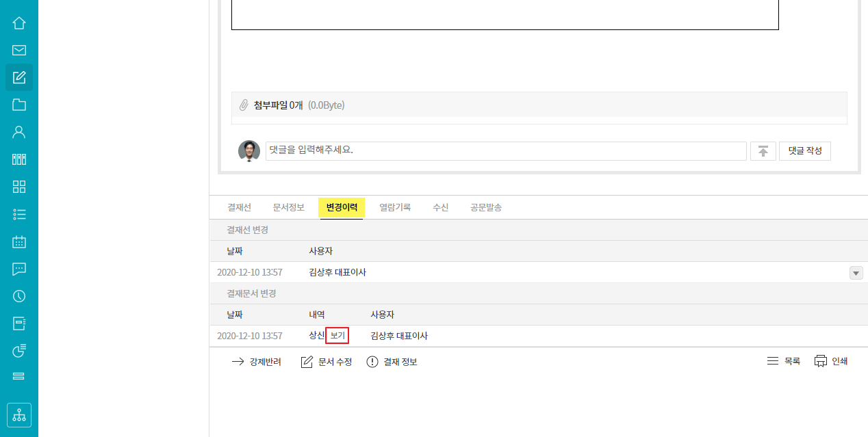This screenshot has height=437, width=868.
Task: Switch to the 문서정보 tab
Action: (x=289, y=207)
